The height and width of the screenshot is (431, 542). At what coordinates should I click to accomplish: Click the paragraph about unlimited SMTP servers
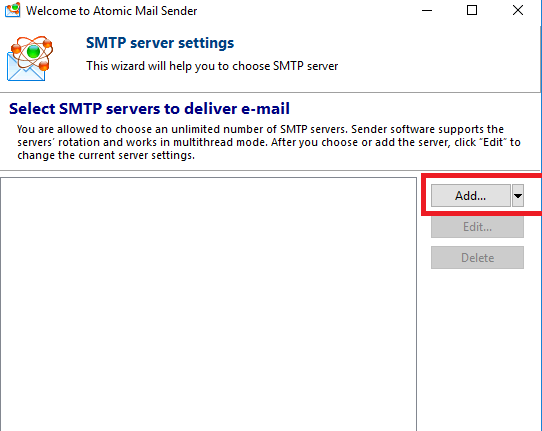tap(269, 142)
